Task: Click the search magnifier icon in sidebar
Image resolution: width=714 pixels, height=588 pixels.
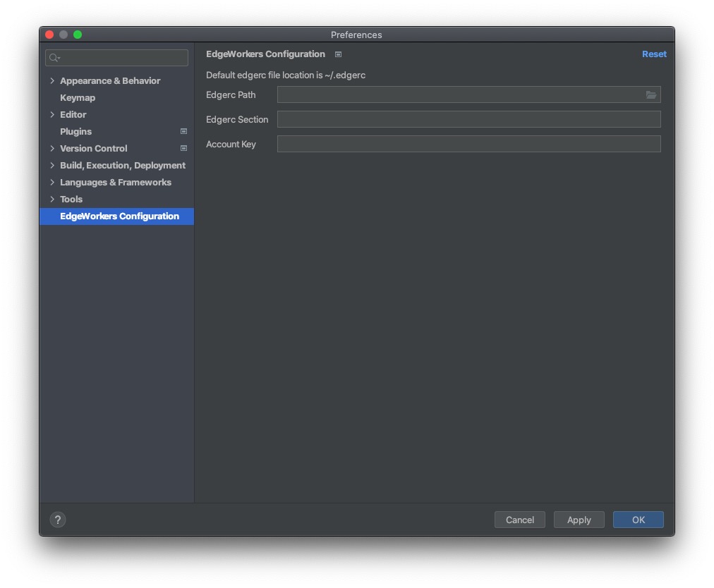Action: (x=54, y=58)
